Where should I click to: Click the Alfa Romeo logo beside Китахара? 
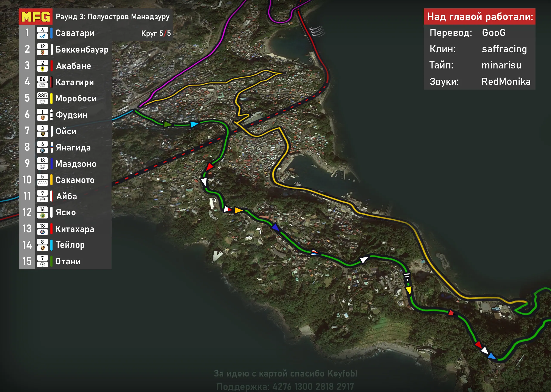[42, 232]
